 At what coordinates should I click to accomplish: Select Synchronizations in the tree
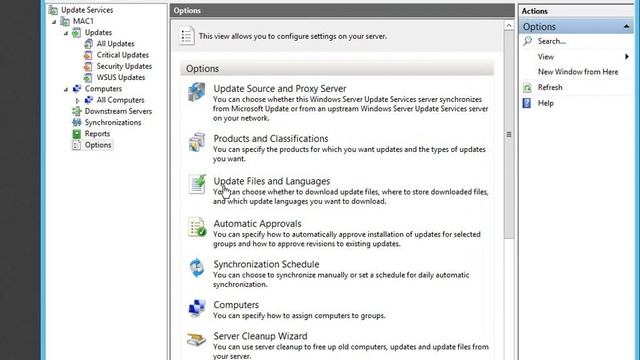click(113, 122)
